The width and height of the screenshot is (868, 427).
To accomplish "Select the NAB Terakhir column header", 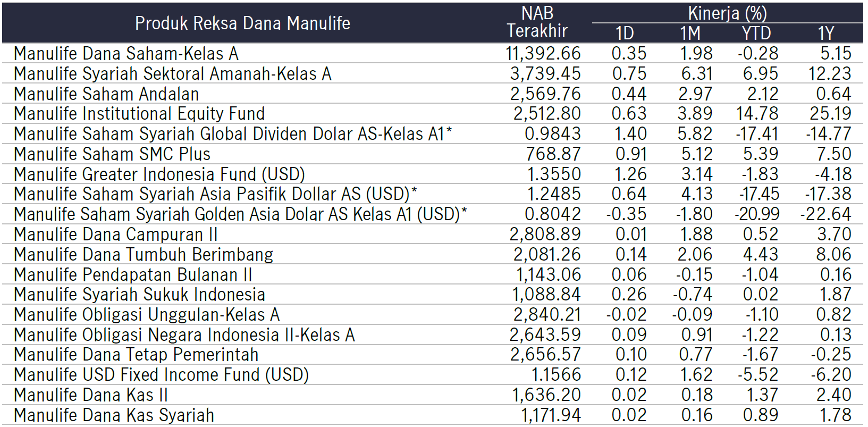I will pyautogui.click(x=537, y=22).
